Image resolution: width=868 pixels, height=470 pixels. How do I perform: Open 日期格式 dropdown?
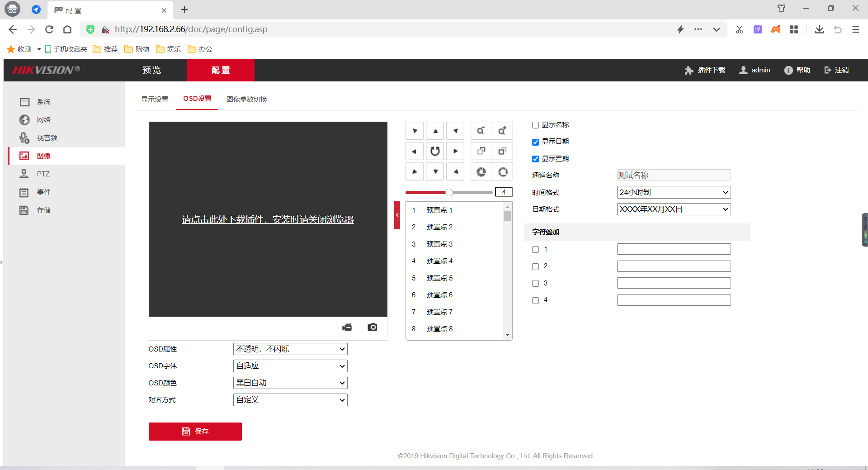click(x=674, y=209)
